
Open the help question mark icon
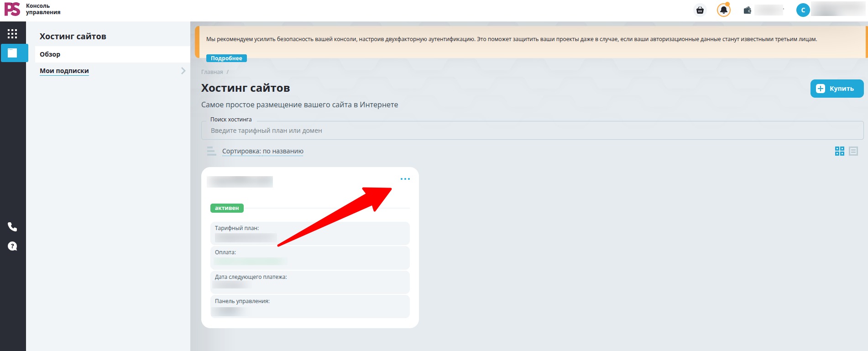coord(12,246)
